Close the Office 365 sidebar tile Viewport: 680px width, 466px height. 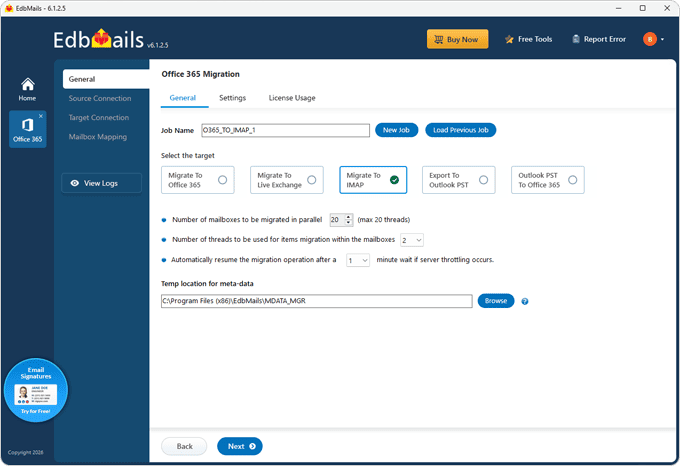pyautogui.click(x=41, y=116)
